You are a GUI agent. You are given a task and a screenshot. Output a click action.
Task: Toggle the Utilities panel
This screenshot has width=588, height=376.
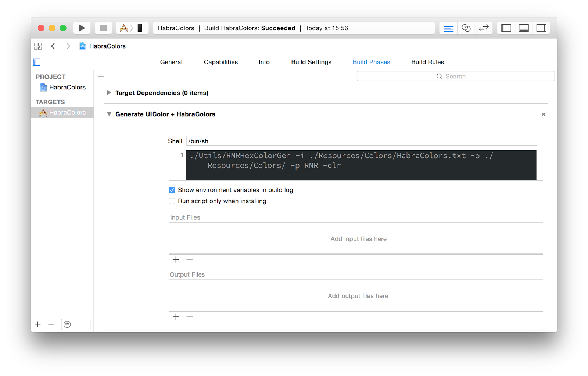point(541,28)
